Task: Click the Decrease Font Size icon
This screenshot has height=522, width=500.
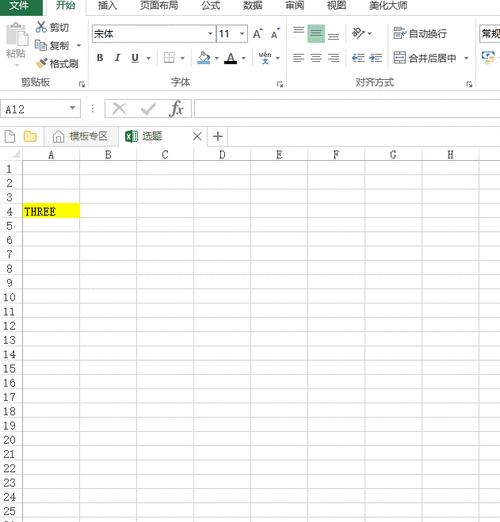Action: click(275, 34)
